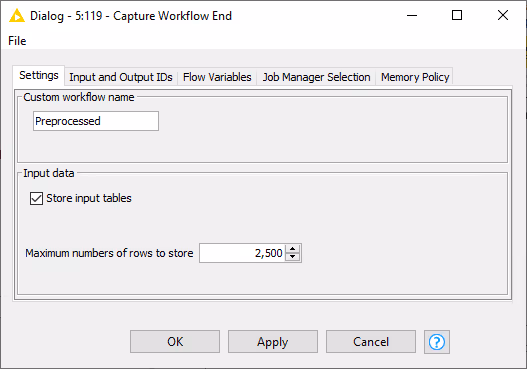Click the 'Custom workflow name' group title
This screenshot has width=527, height=369.
tap(79, 97)
